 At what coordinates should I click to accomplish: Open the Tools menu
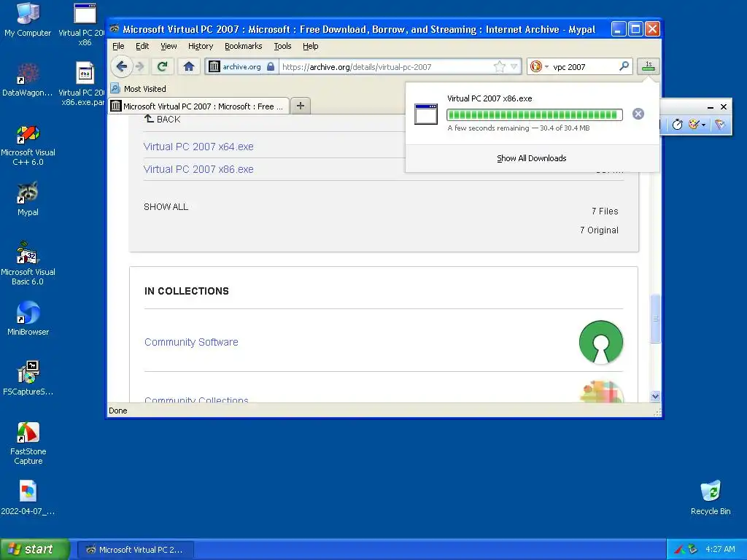(x=282, y=46)
